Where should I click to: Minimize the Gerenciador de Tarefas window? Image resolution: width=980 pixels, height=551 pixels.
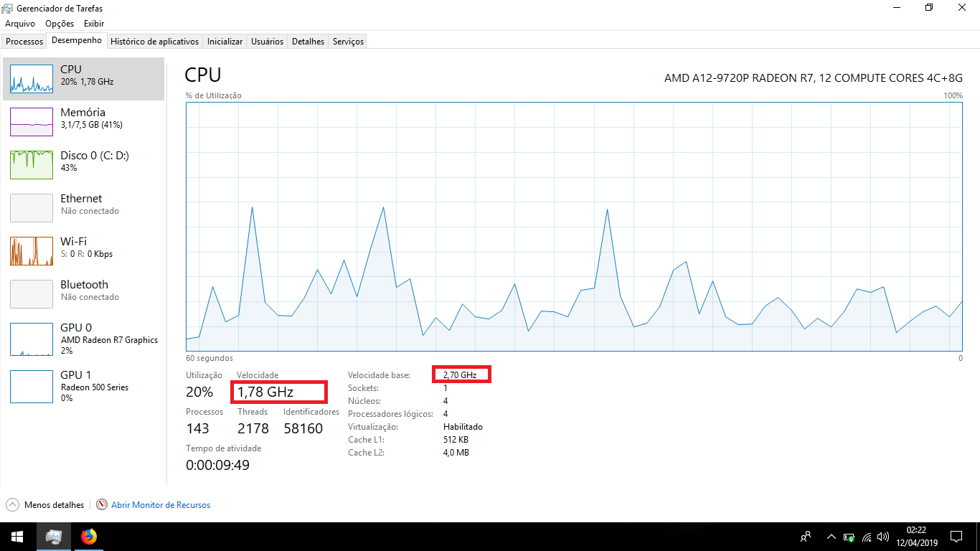click(896, 8)
